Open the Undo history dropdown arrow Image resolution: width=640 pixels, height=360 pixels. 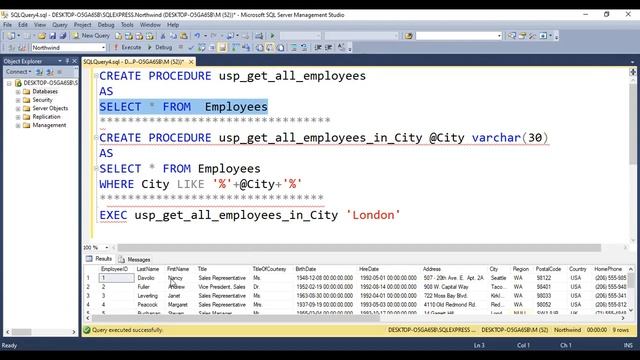[x=205, y=36]
